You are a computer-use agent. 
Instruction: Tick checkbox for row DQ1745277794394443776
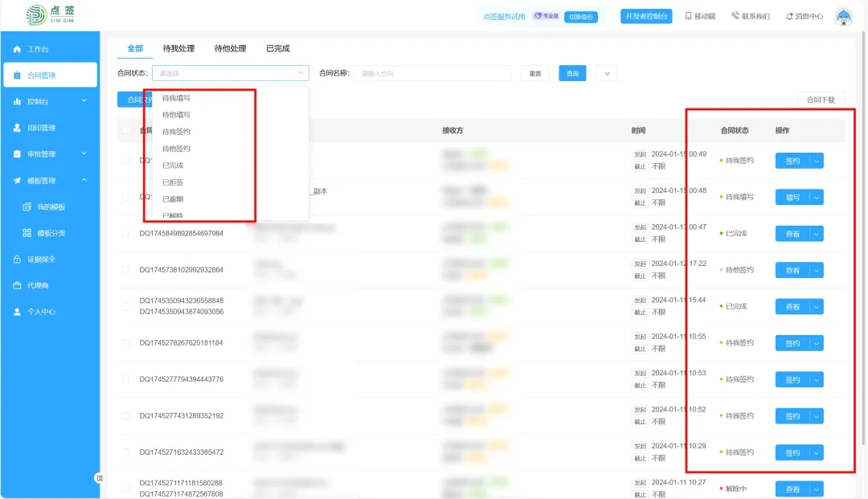pyautogui.click(x=125, y=379)
